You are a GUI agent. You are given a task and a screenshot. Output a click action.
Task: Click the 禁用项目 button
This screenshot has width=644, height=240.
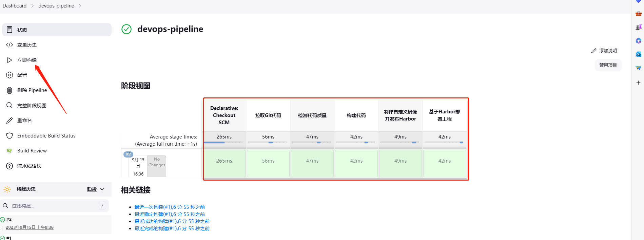click(608, 65)
